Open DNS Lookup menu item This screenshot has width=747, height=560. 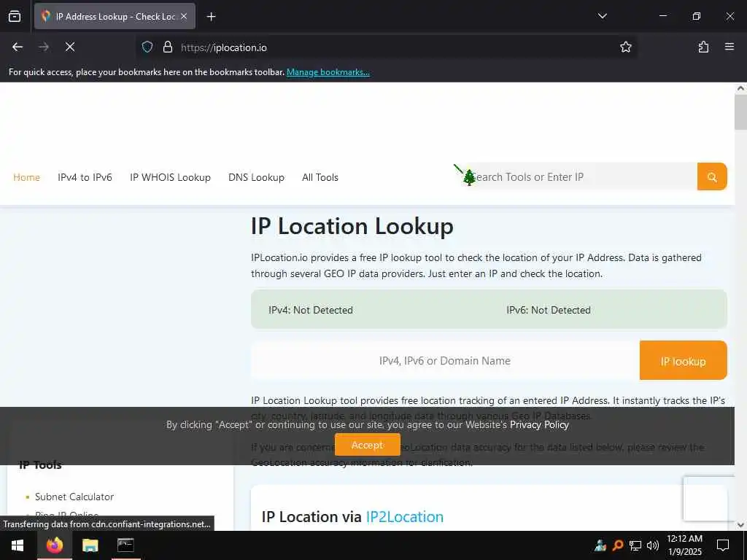coord(256,177)
